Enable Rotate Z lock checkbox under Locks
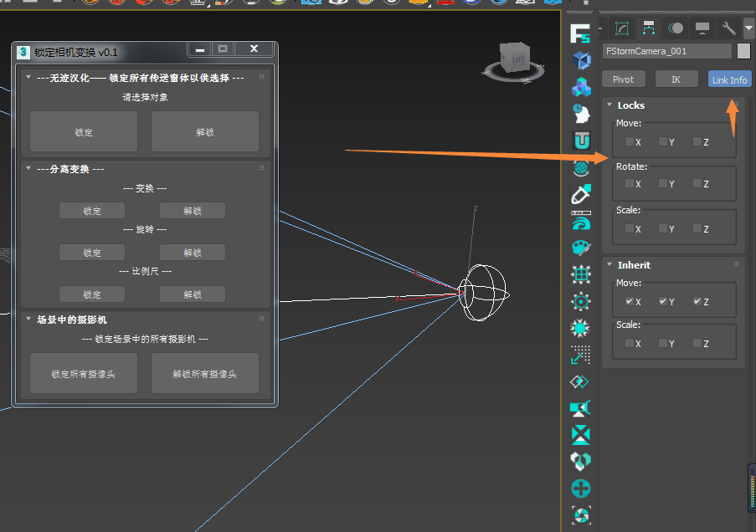This screenshot has height=532, width=756. pos(697,183)
